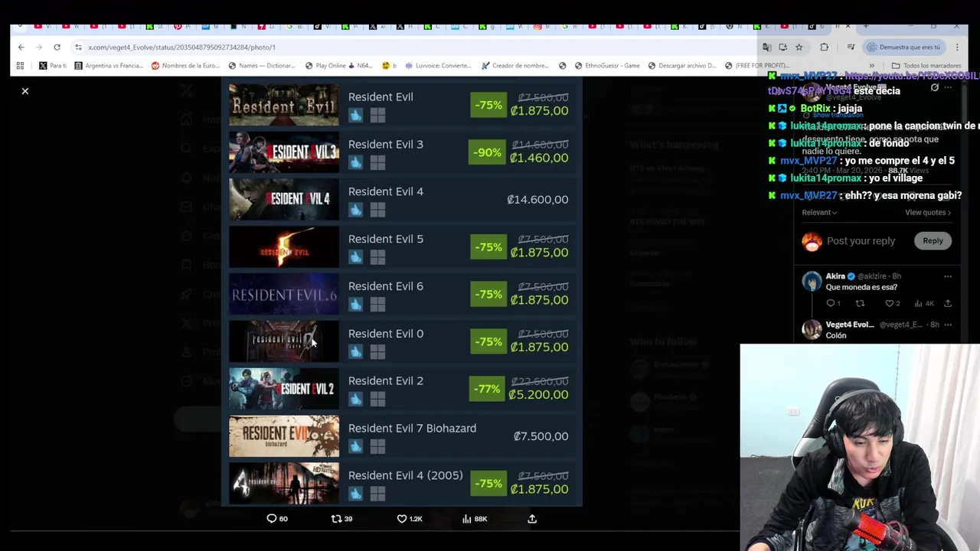Open the browser extensions puzzle icon
The width and height of the screenshot is (980, 551).
[x=824, y=47]
